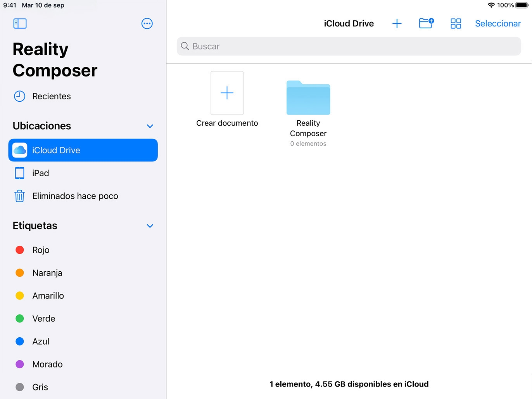Choose the Azul tag label
Viewport: 532px width, 399px height.
[41, 342]
